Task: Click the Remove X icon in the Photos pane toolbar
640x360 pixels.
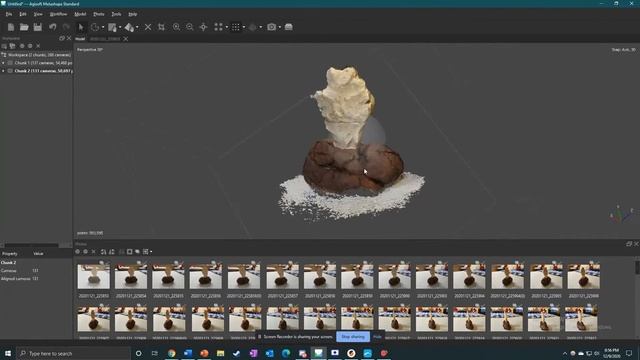Action: 93,252
